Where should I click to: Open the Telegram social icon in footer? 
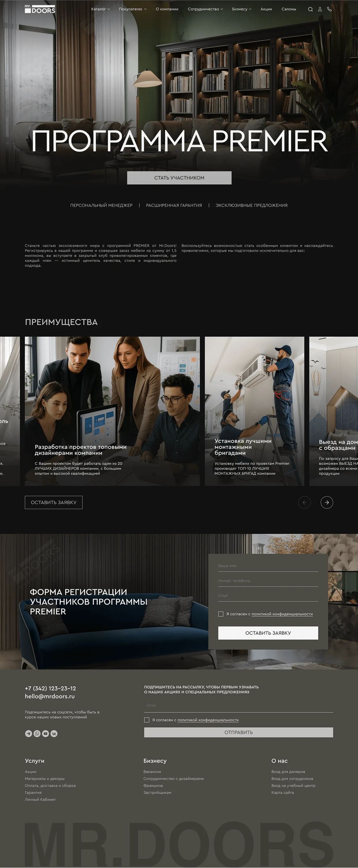point(29,734)
